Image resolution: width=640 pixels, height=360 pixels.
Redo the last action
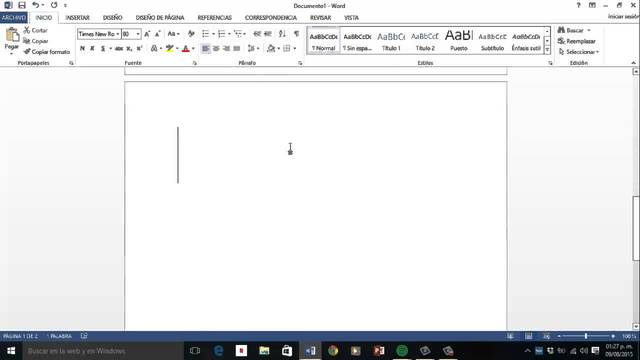click(x=54, y=5)
